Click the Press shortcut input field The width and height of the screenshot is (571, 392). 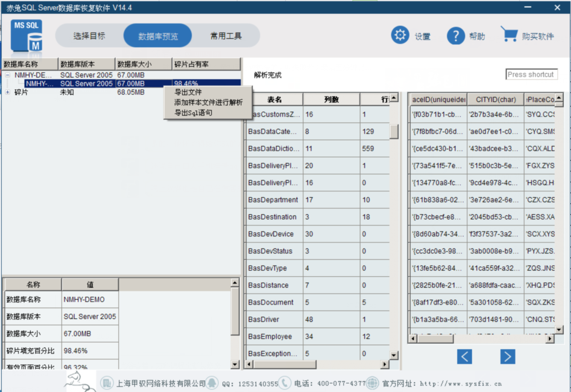pyautogui.click(x=531, y=75)
